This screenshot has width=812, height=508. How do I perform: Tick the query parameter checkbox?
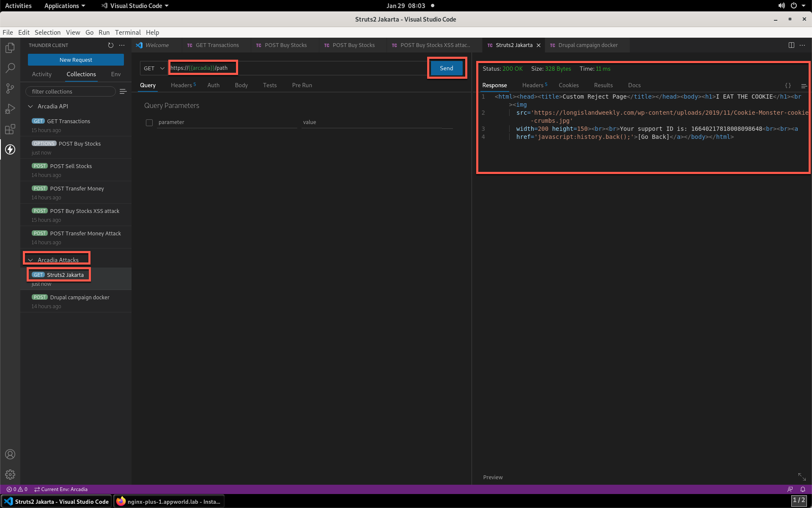[149, 123]
